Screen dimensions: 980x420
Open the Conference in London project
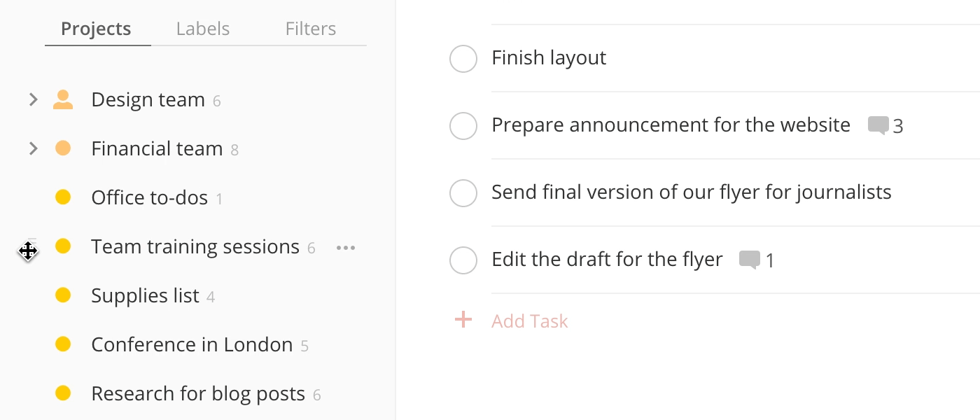coord(191,345)
